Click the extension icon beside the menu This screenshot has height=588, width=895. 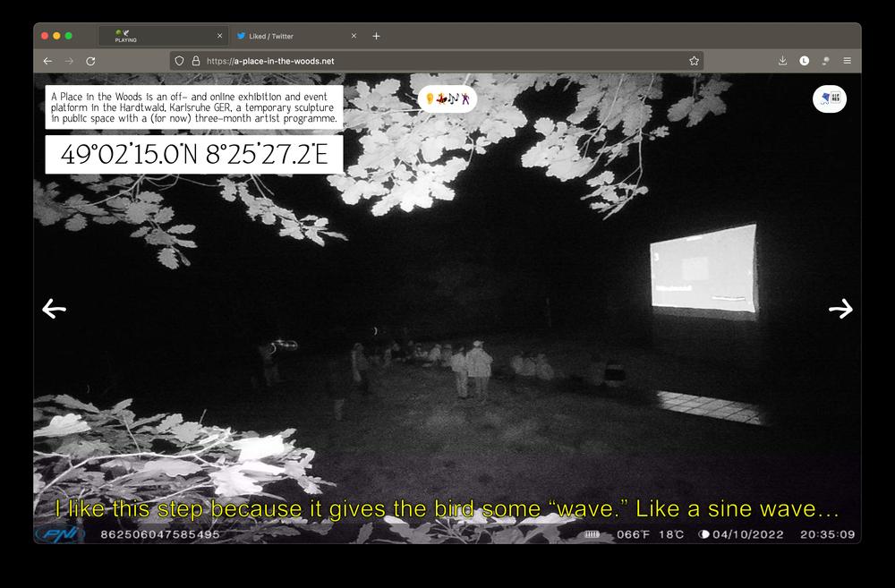coord(825,61)
